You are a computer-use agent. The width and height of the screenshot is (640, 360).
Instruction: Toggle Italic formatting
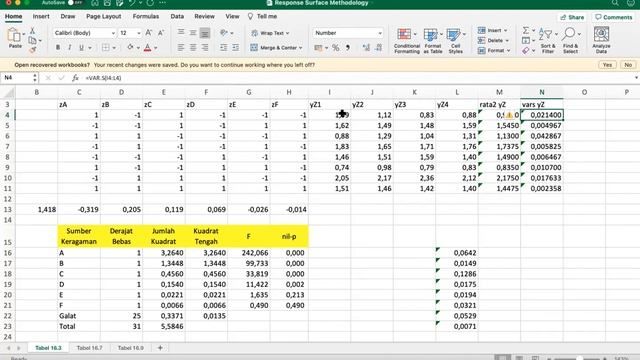tap(69, 48)
